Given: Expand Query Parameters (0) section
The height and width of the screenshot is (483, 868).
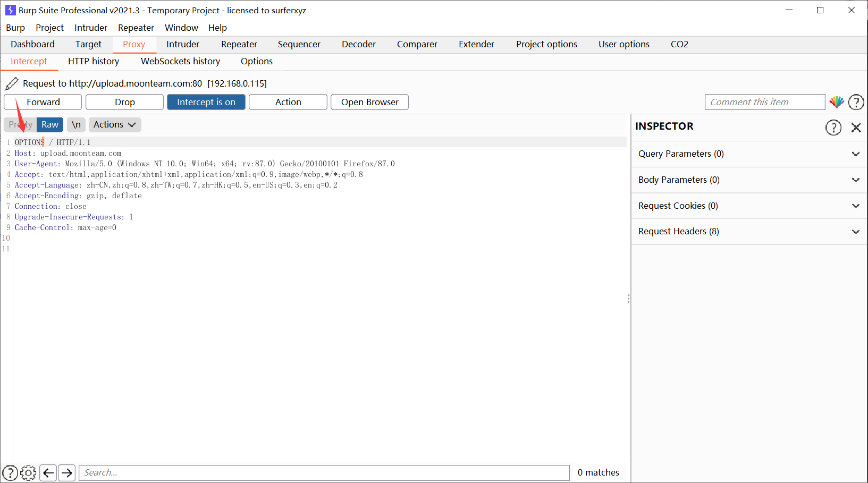Looking at the screenshot, I should pos(749,154).
